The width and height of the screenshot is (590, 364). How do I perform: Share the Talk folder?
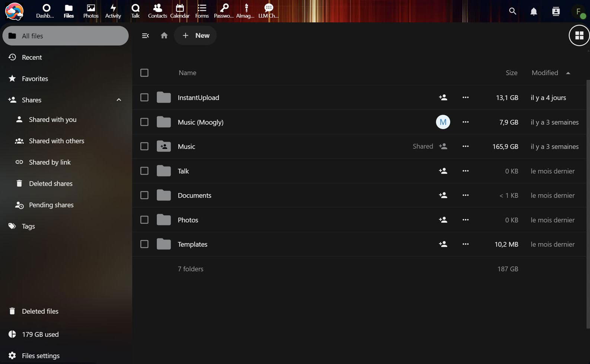[443, 171]
